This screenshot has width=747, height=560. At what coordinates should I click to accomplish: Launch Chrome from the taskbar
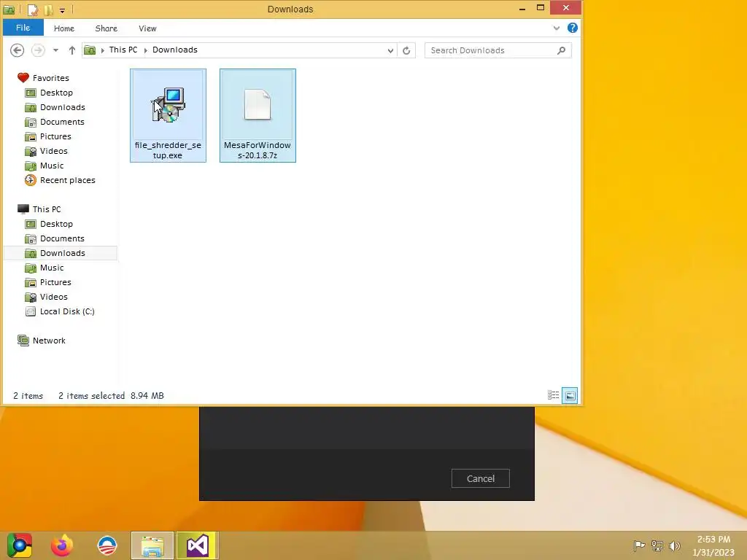[20, 545]
